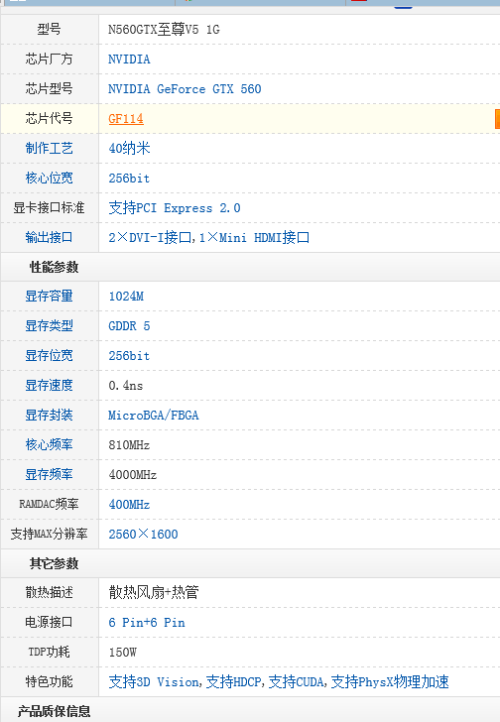Click the orange button beside GF114 row

tap(497, 119)
